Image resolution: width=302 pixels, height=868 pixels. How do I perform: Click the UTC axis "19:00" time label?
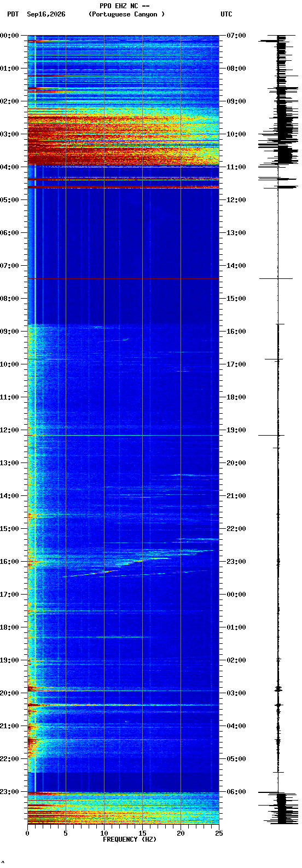pyautogui.click(x=236, y=430)
